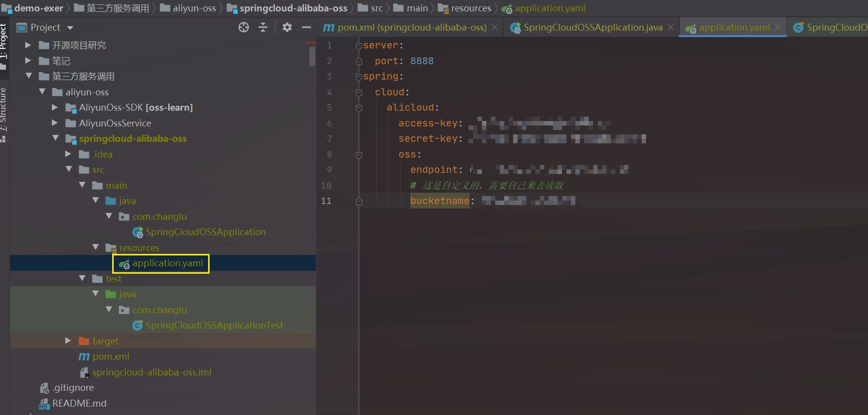Close the SpringCloudOSSApplication.java tab
This screenshot has height=415, width=868.
point(671,28)
